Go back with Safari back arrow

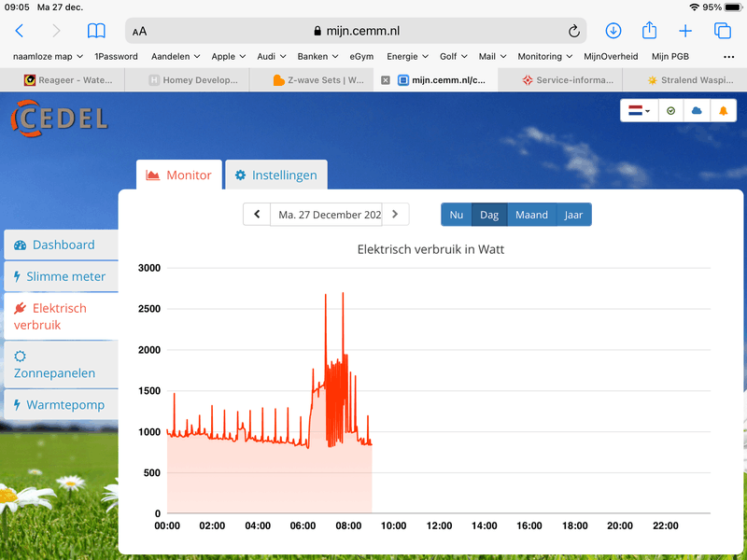tap(20, 31)
